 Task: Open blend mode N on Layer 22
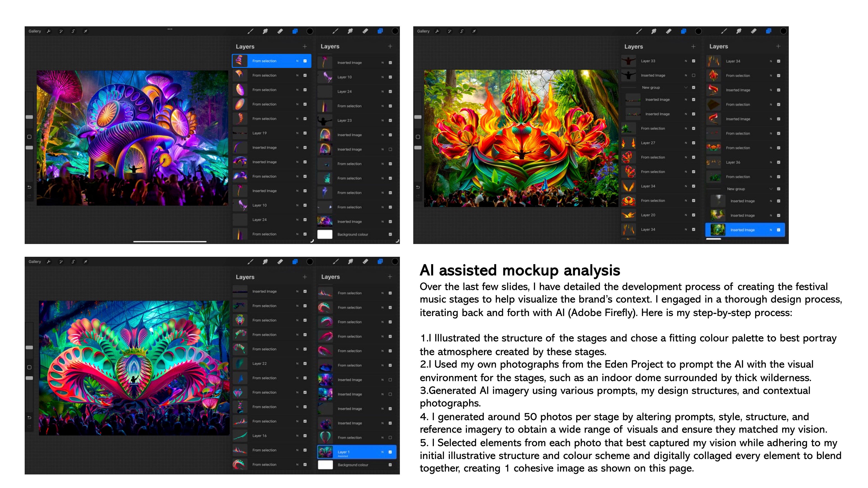(297, 363)
